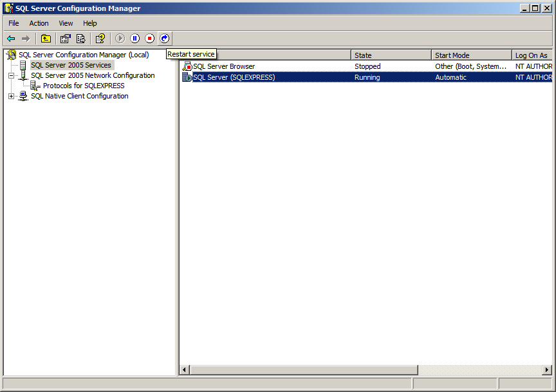Click the horizontal scrollbar right arrow
This screenshot has height=392, width=556.
[547, 369]
